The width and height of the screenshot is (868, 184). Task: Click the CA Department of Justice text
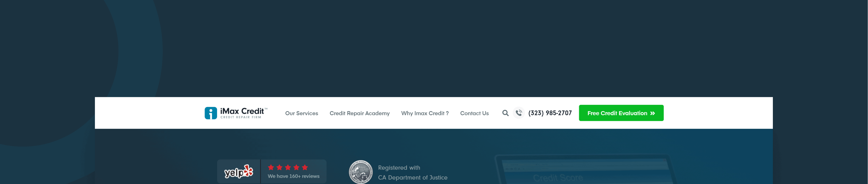point(412,177)
